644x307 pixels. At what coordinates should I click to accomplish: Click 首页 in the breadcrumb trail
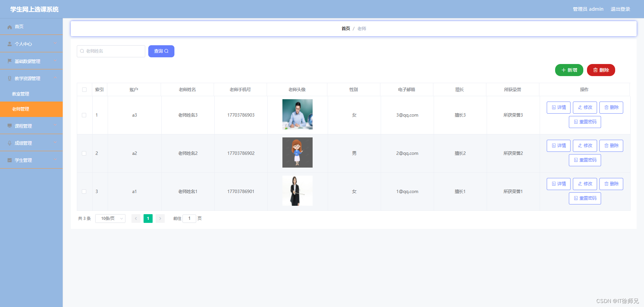(345, 28)
